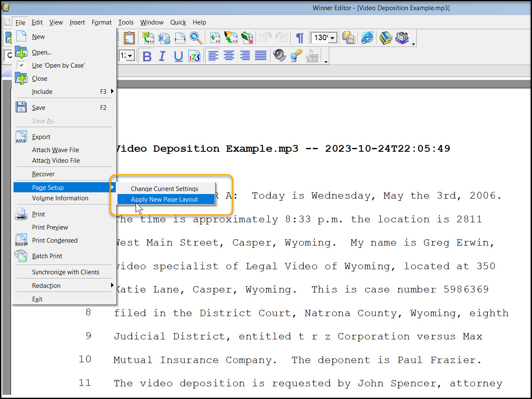The image size is (532, 399).
Task: Toggle the paragraph marks (¶) icon
Action: pyautogui.click(x=300, y=38)
